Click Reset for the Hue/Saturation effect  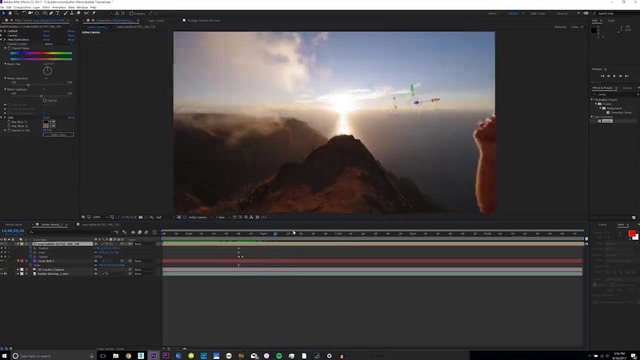click(47, 40)
